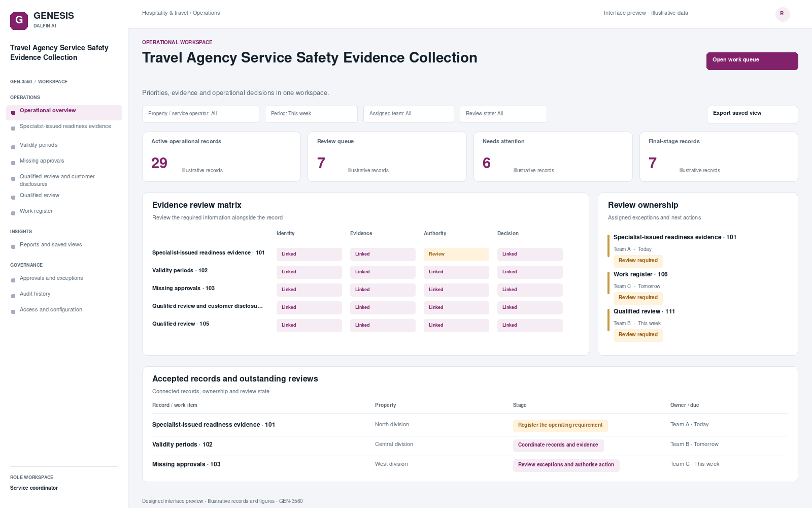Click the Owner / due column header

[685, 405]
